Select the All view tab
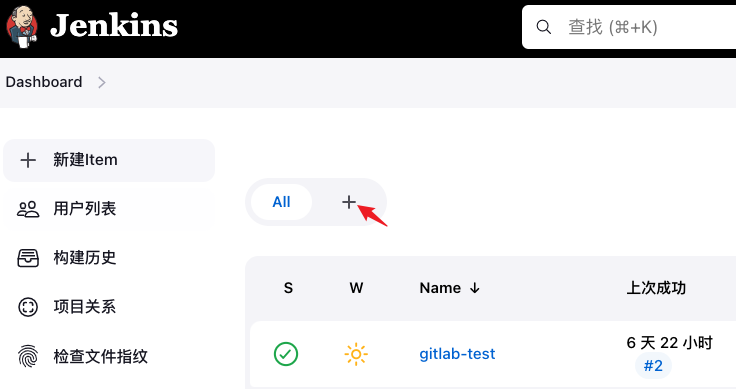736x389 pixels. [281, 202]
